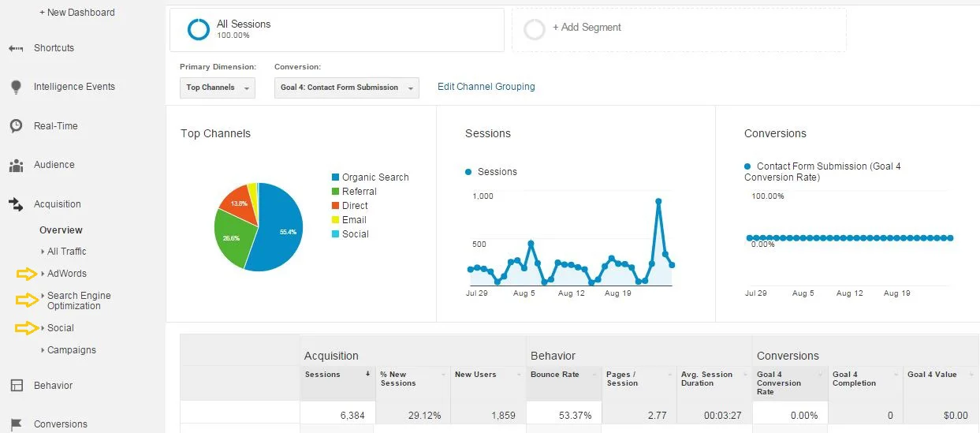Click the Acquisition arrows icon
This screenshot has height=433, width=980.
[x=16, y=204]
